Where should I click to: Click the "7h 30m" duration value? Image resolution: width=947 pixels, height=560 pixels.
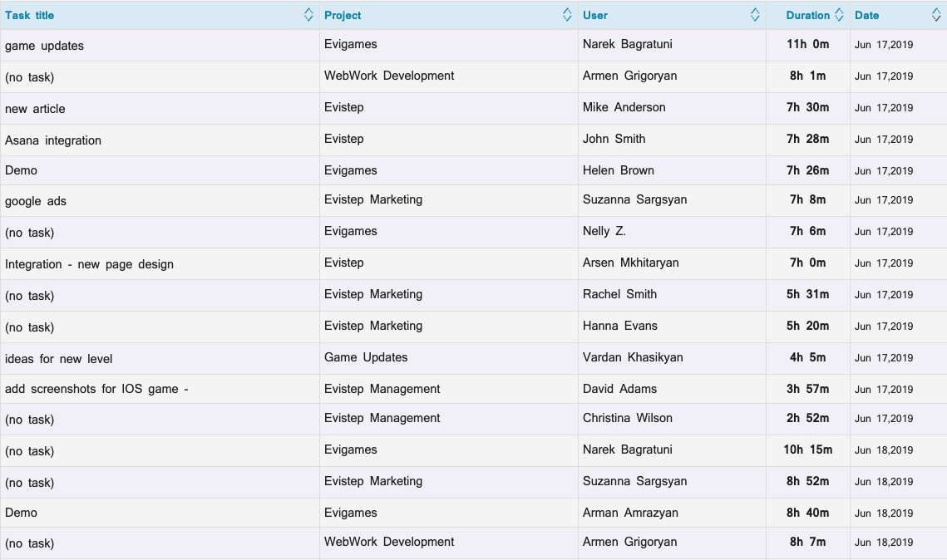(x=808, y=107)
